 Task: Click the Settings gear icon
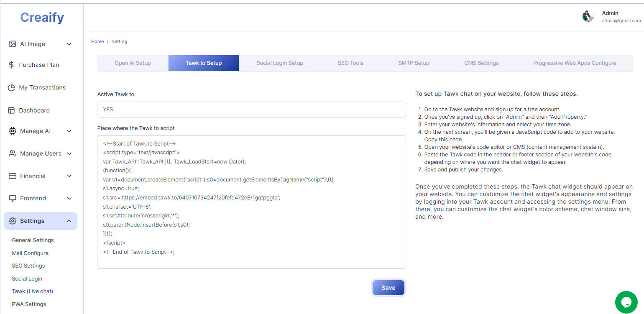[13, 221]
